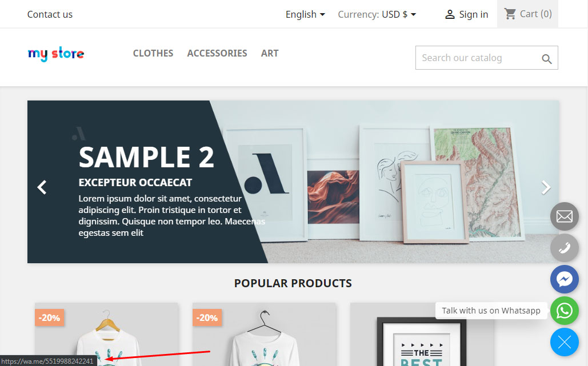Click the Talk with us on Whatsapp label
This screenshot has width=588, height=366.
[x=491, y=311]
